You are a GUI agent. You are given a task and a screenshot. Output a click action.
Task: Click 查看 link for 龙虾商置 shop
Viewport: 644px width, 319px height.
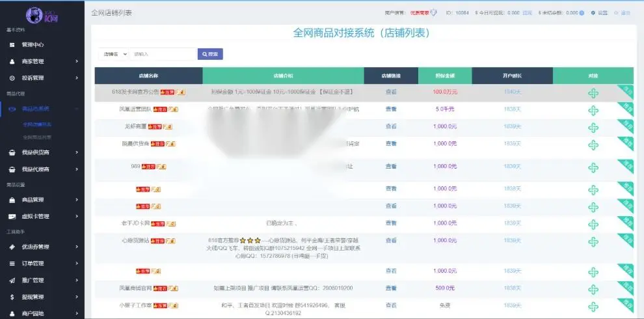click(x=391, y=126)
